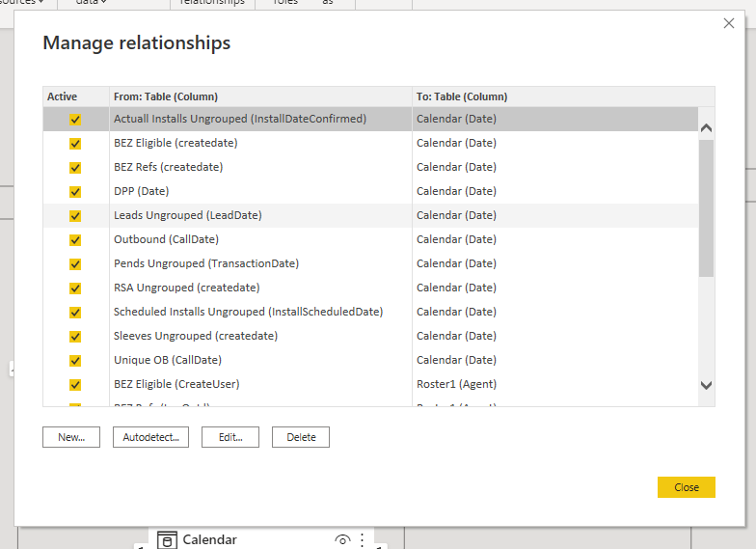This screenshot has width=756, height=549.
Task: Select the Leads Ungrouped (LeadDate) row
Action: point(370,215)
